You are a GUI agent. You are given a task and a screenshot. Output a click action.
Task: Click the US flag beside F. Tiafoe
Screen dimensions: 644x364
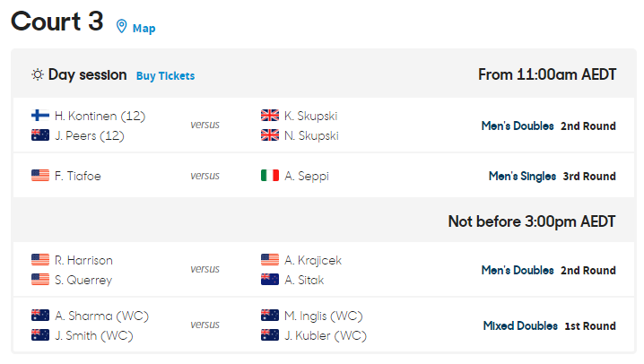(40, 176)
